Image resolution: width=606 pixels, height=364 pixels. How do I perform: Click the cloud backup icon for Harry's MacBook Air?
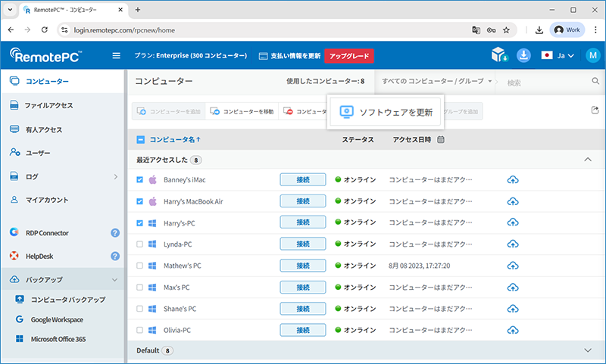coord(513,201)
